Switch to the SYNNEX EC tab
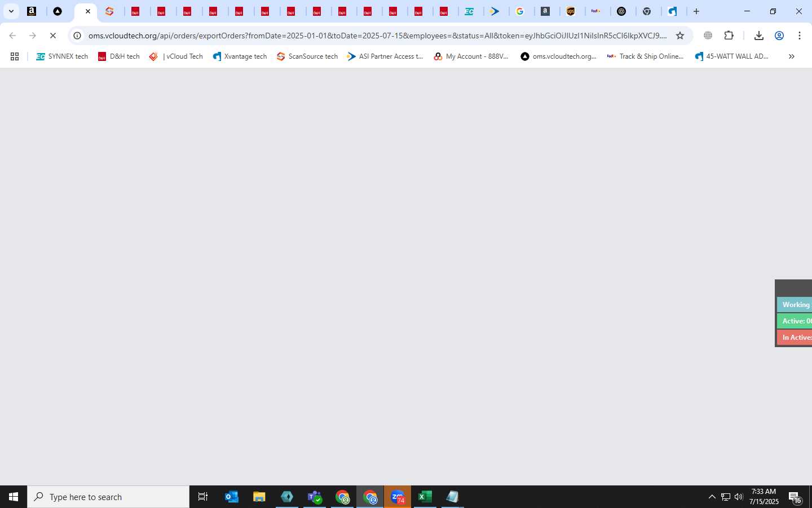812x508 pixels. click(469, 11)
